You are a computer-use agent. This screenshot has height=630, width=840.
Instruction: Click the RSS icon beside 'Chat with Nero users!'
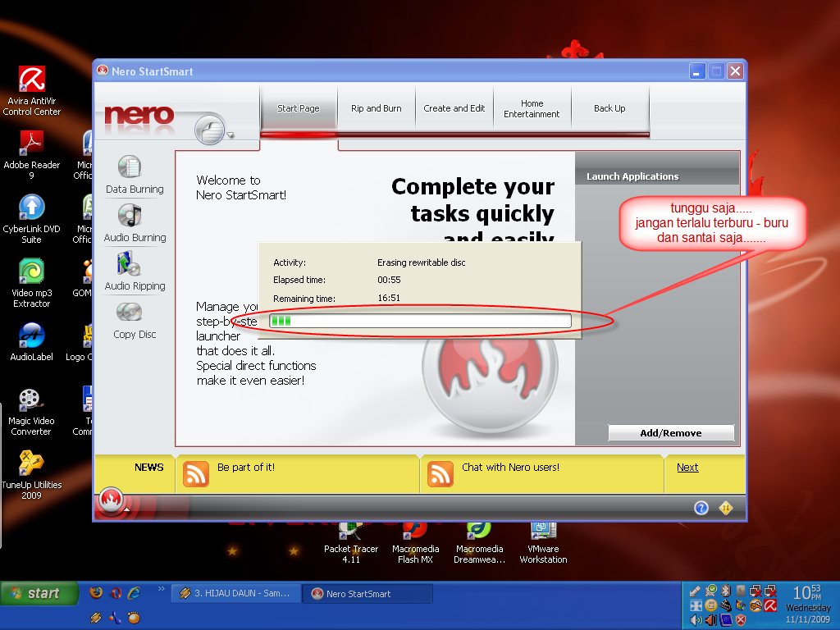pyautogui.click(x=441, y=474)
